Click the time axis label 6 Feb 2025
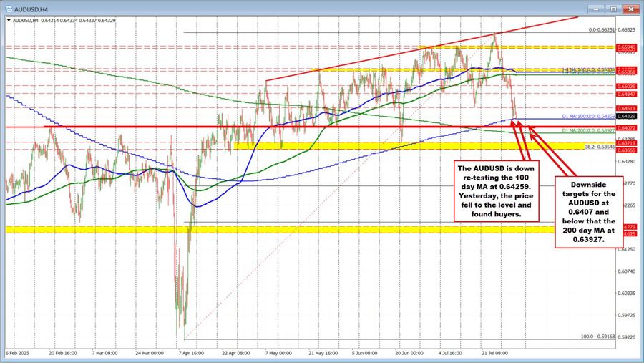Screen dimensions: 644x363 click(18, 353)
